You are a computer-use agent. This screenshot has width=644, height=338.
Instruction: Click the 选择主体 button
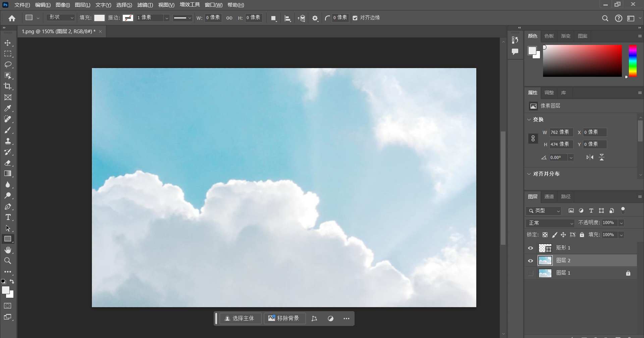click(x=240, y=319)
